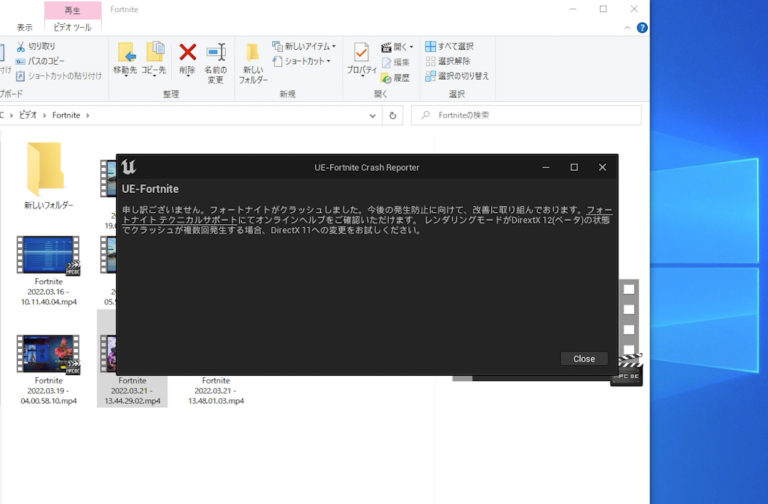Click the Rename (名前の変更) icon

pyautogui.click(x=215, y=53)
